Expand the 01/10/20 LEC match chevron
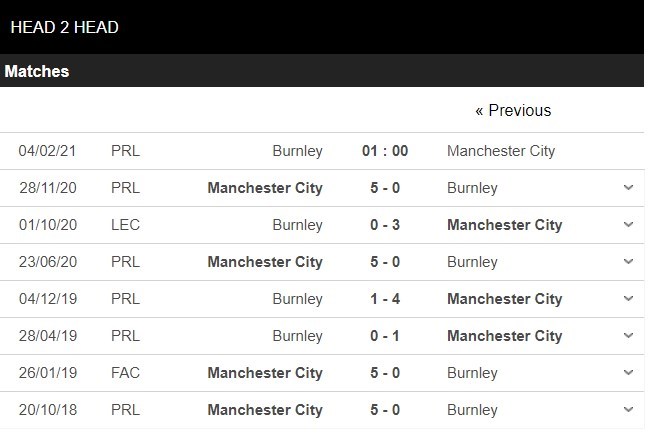This screenshot has width=649, height=437. [628, 225]
